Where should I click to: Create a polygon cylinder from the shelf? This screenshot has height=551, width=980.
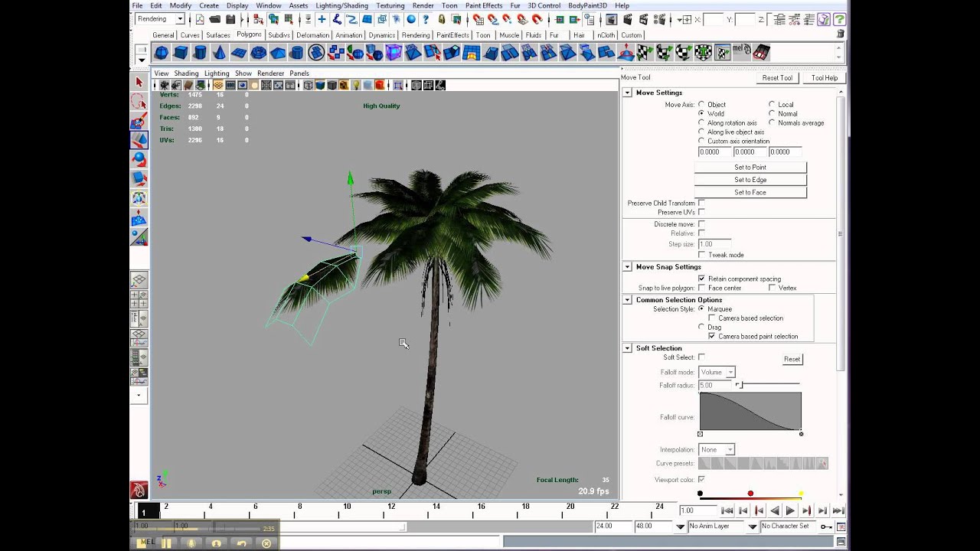click(200, 53)
